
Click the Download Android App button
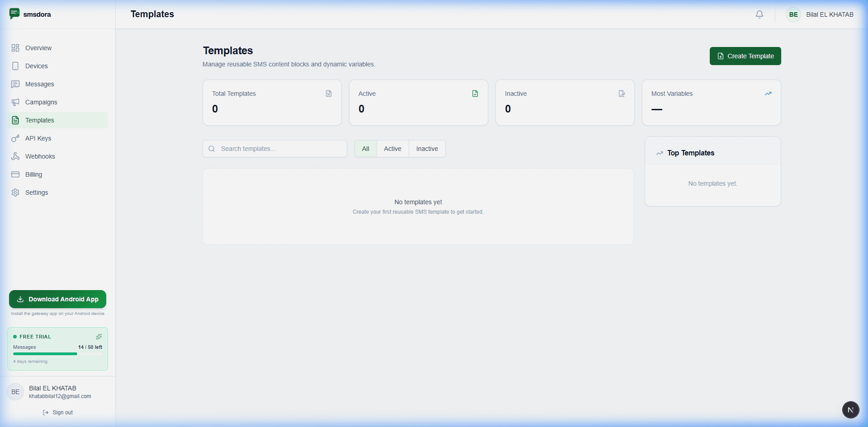tap(57, 299)
